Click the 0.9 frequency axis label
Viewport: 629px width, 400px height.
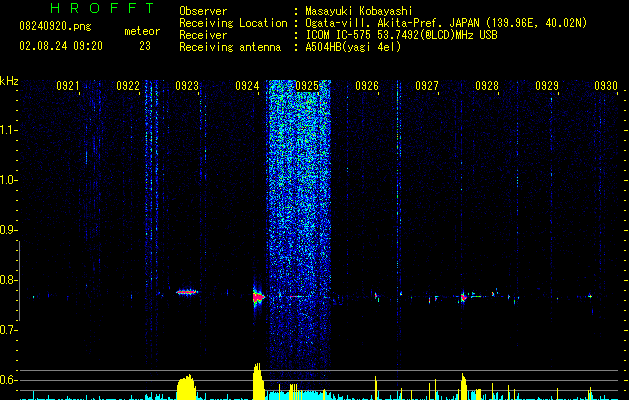pyautogui.click(x=7, y=230)
